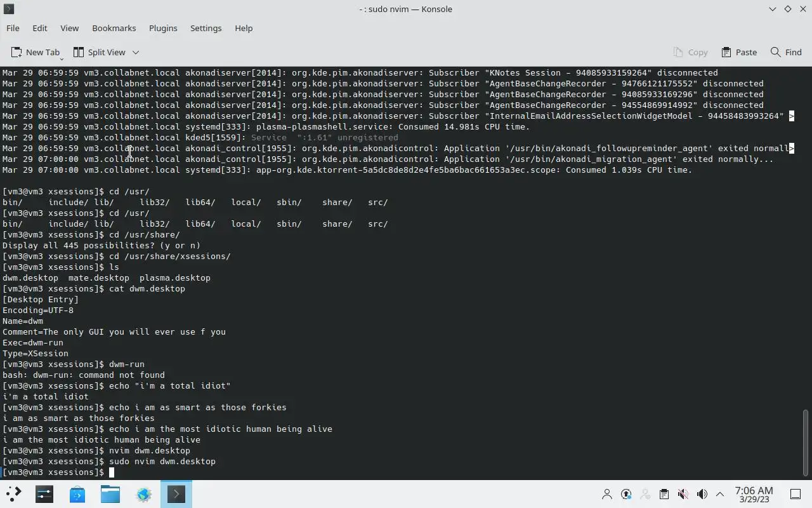The image size is (812, 508).
Task: Click the 'plasma-plasmashell.service: Consumed 14.981s' log line
Action: (266, 127)
